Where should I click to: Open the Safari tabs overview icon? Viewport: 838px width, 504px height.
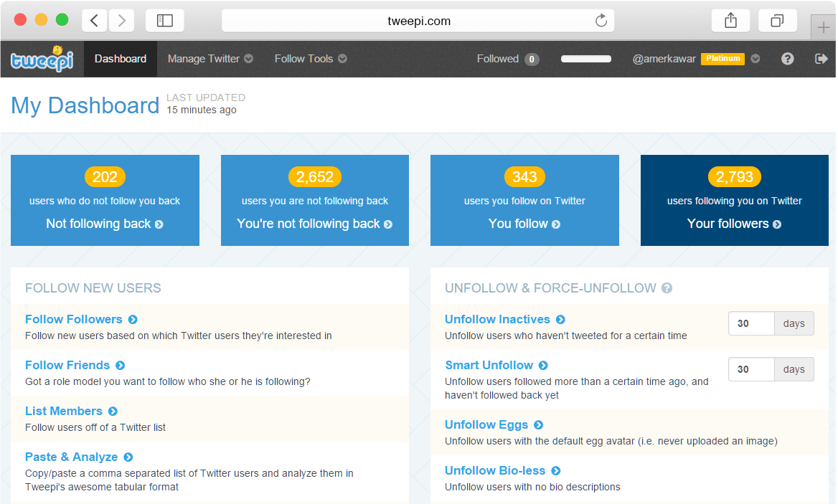pos(777,21)
